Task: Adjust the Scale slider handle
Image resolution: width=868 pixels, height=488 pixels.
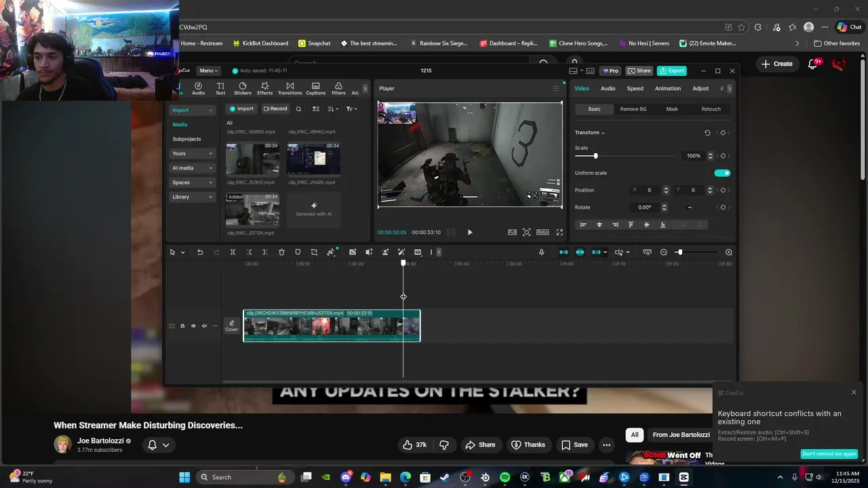Action: click(595, 156)
